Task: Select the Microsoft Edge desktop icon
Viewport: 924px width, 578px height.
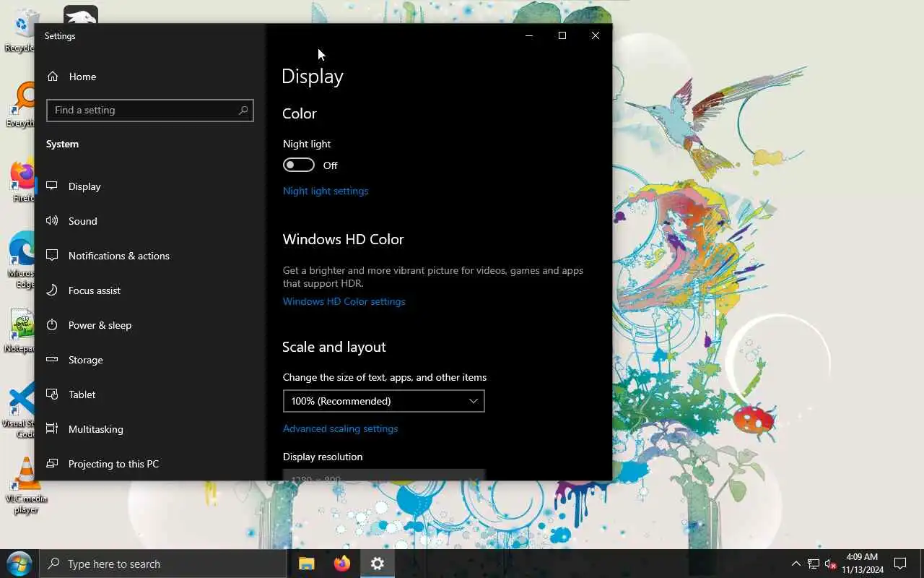Action: click(20, 260)
